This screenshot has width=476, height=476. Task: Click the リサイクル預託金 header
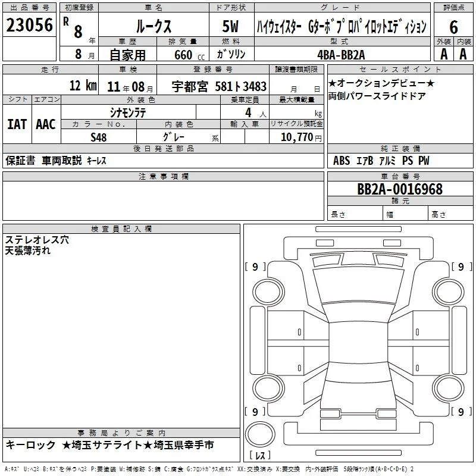click(296, 124)
